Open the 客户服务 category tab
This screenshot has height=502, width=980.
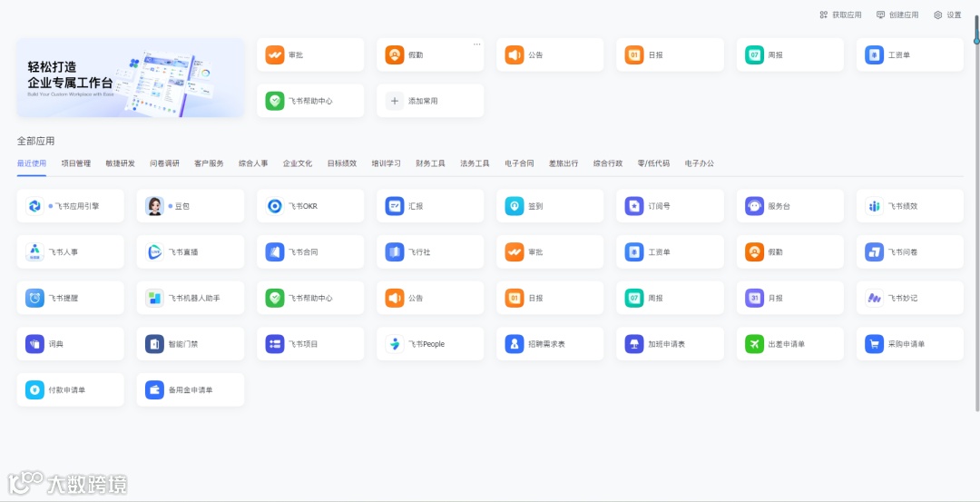209,163
